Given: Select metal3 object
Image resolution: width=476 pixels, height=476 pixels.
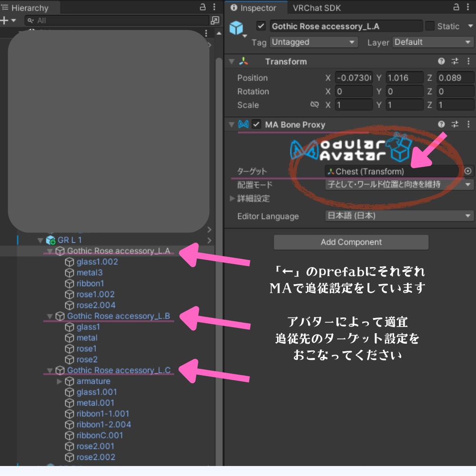Looking at the screenshot, I should [89, 273].
